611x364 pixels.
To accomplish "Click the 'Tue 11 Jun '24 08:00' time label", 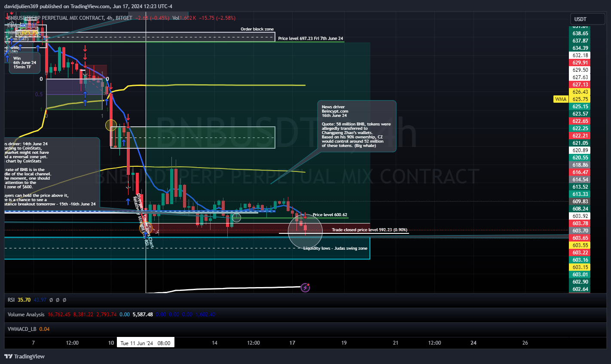I will pos(146,343).
